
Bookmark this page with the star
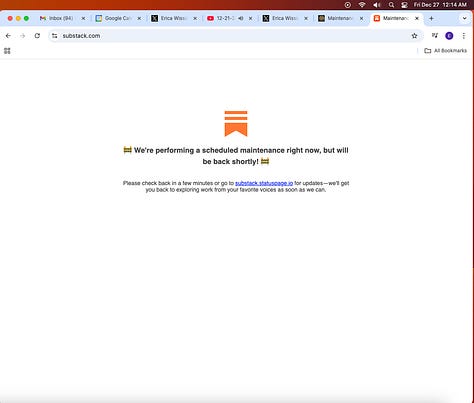[x=414, y=36]
